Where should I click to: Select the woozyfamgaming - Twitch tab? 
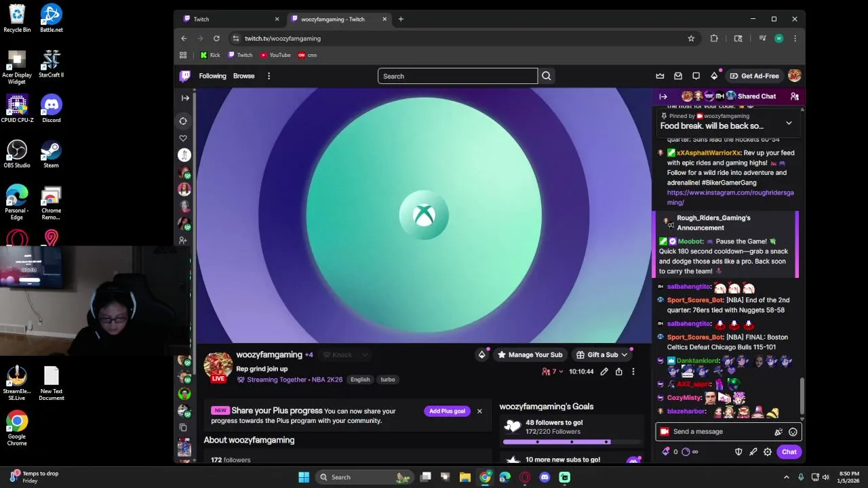point(338,19)
